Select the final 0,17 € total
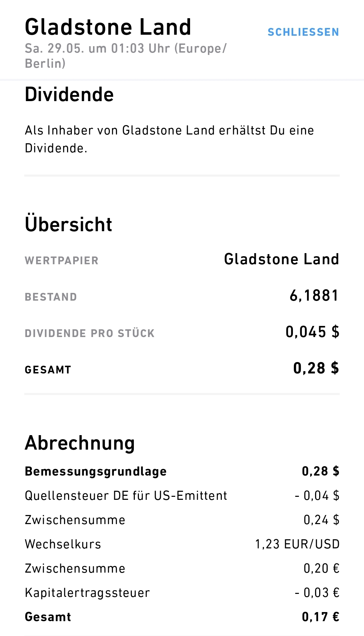 coord(321,617)
